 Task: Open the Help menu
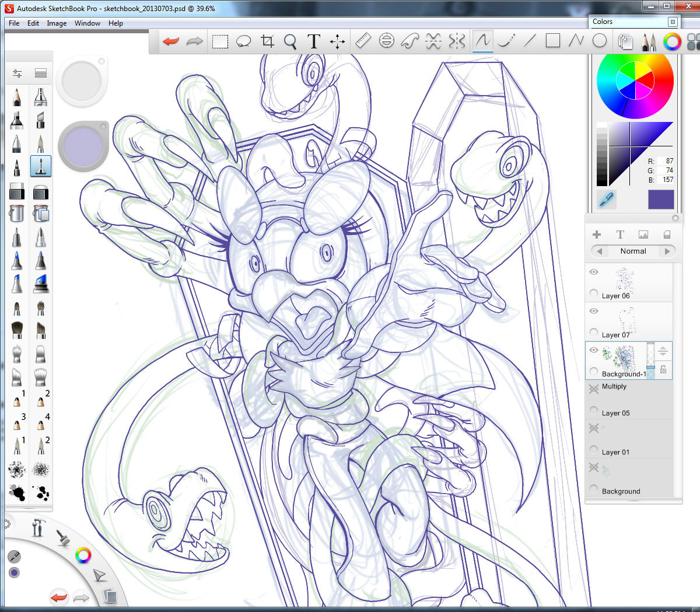(x=116, y=23)
